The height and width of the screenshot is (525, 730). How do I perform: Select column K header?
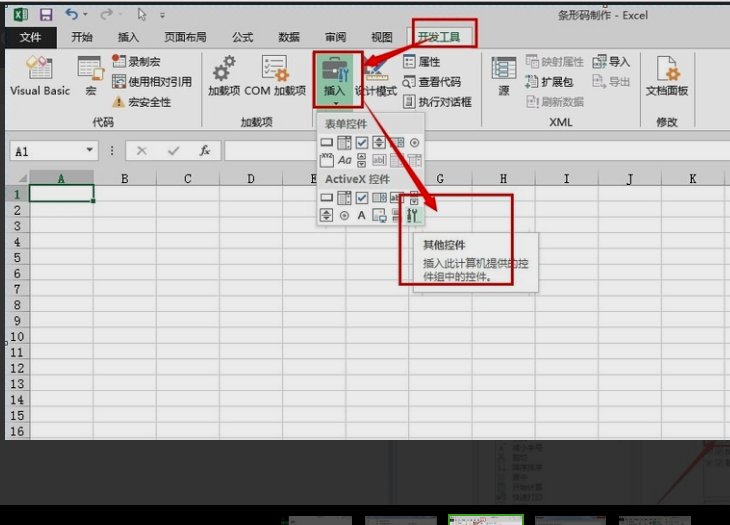click(693, 178)
